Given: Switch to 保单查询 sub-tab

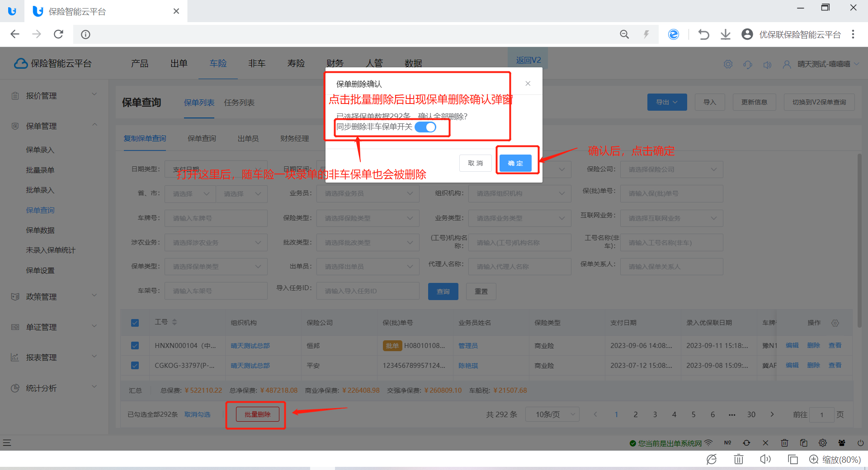Looking at the screenshot, I should pyautogui.click(x=202, y=138).
